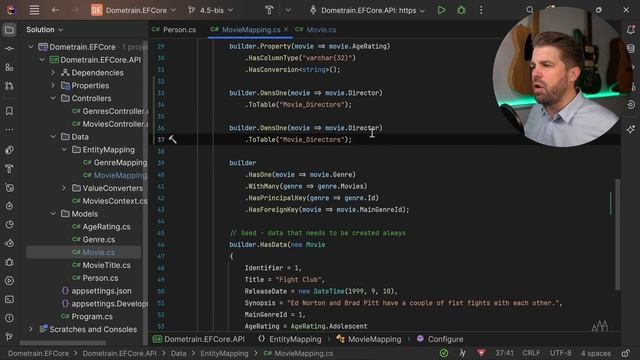Collapse the Controllers folder
640x360 pixels.
coord(53,98)
